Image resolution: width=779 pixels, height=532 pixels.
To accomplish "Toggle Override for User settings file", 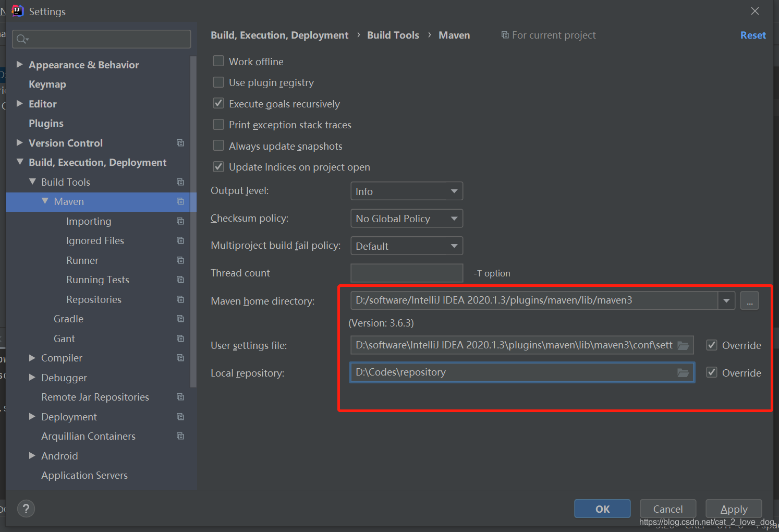I will tap(712, 345).
